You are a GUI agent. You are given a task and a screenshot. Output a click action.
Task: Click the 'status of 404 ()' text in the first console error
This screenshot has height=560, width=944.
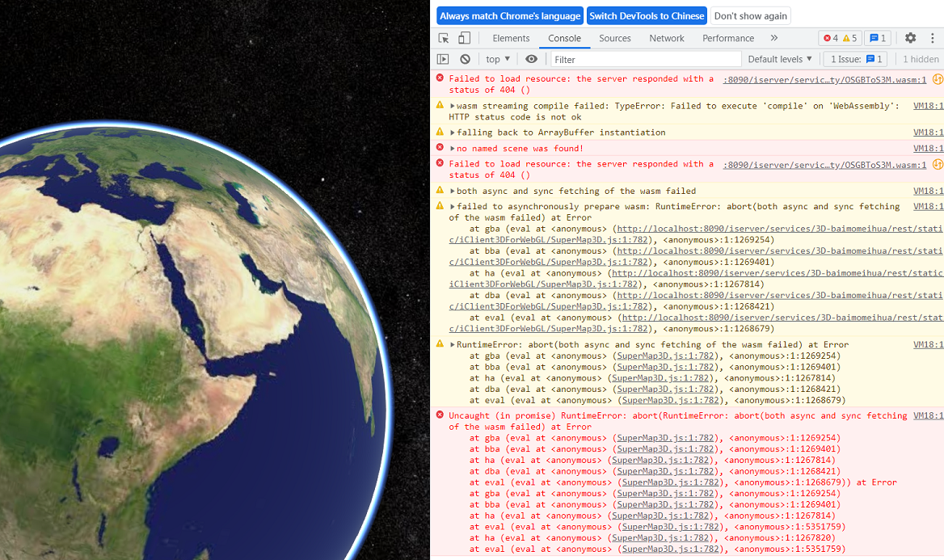pos(490,91)
